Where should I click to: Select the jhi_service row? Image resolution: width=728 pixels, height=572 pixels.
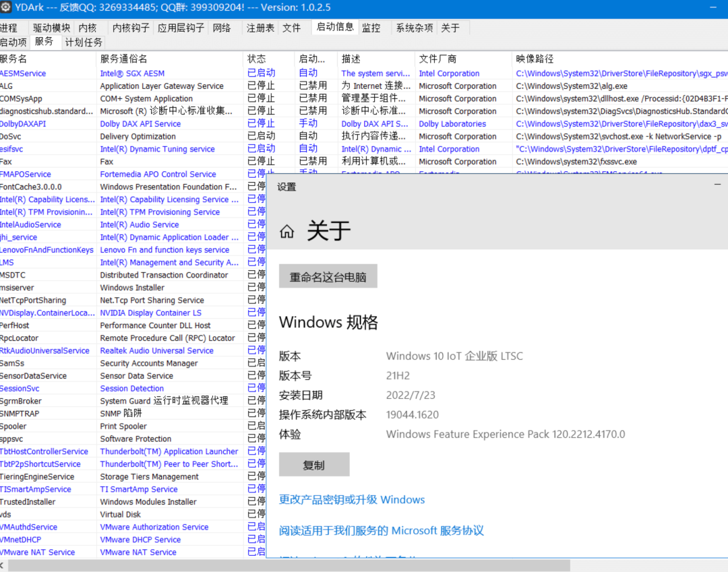[x=133, y=237]
